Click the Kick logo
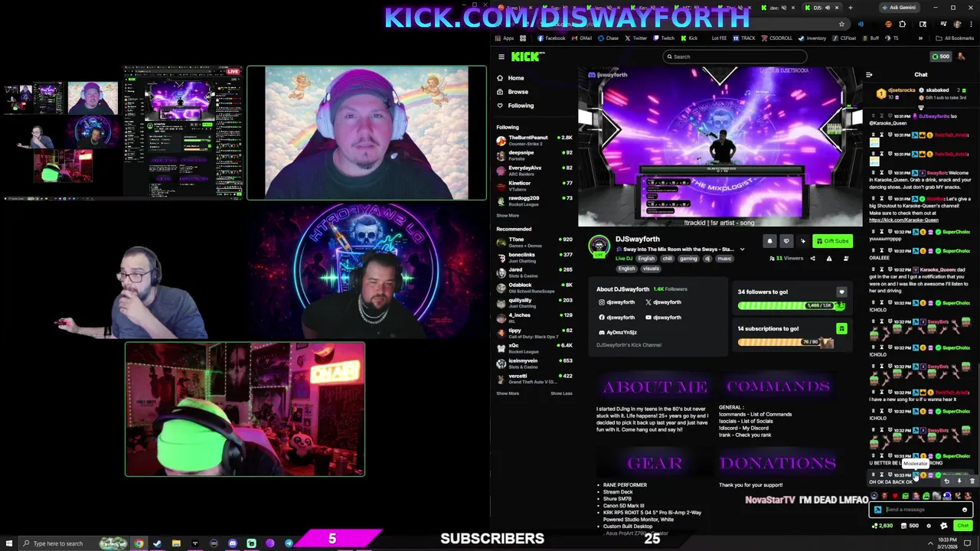The image size is (980, 551). point(528,57)
